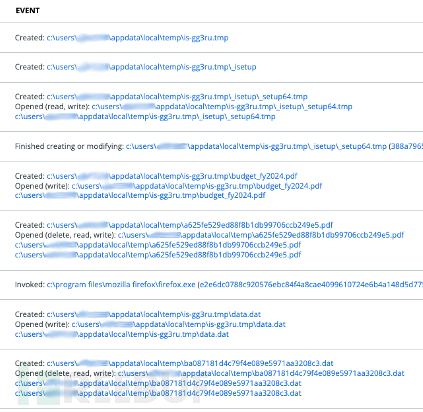The image size is (423, 412).
Task: Select the final ba087181d4c...dat path line
Action: [x=158, y=393]
